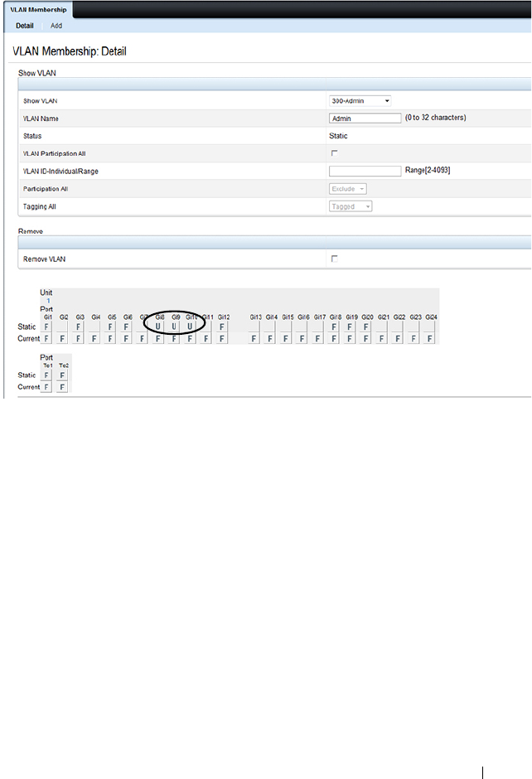Switch to the Detail sub-tab
The height and width of the screenshot is (779, 532).
(x=24, y=26)
